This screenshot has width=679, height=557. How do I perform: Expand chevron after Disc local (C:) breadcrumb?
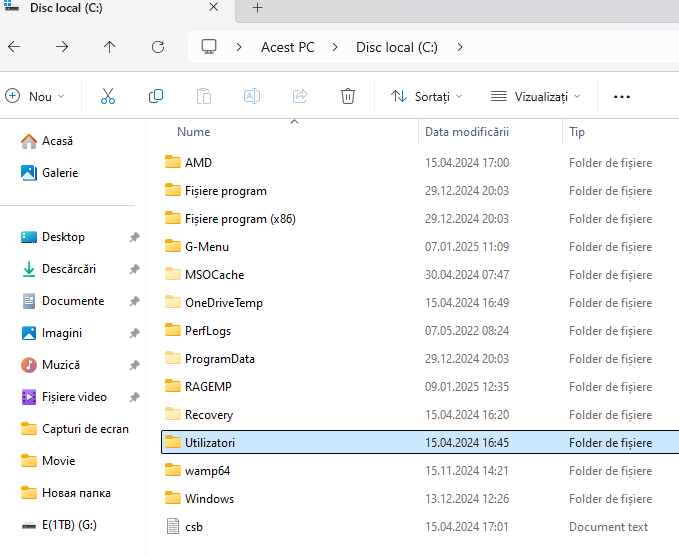click(460, 47)
